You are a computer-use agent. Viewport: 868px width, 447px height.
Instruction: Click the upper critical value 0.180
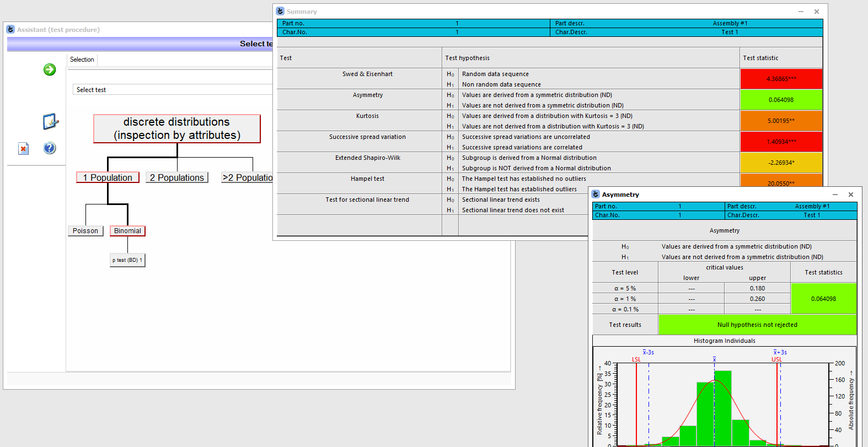click(757, 288)
